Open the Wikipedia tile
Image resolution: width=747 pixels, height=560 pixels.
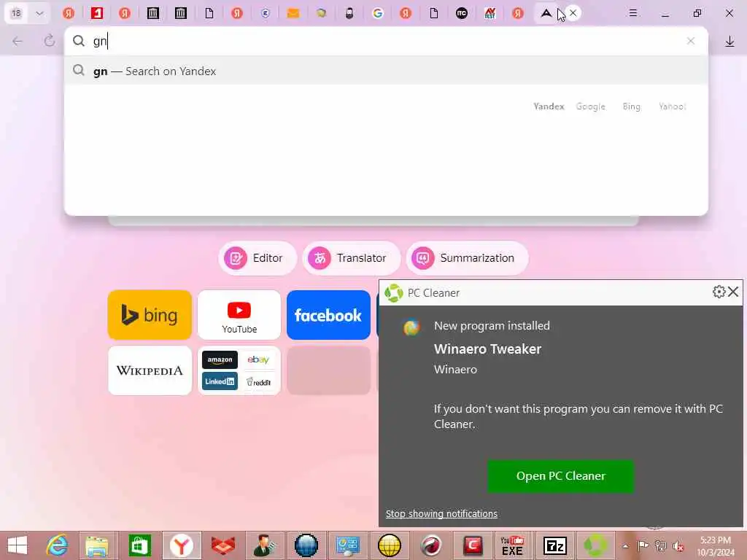(x=150, y=370)
